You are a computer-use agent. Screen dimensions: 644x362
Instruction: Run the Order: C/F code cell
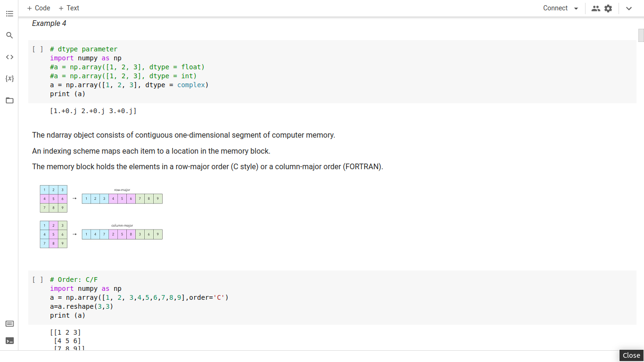pos(38,280)
